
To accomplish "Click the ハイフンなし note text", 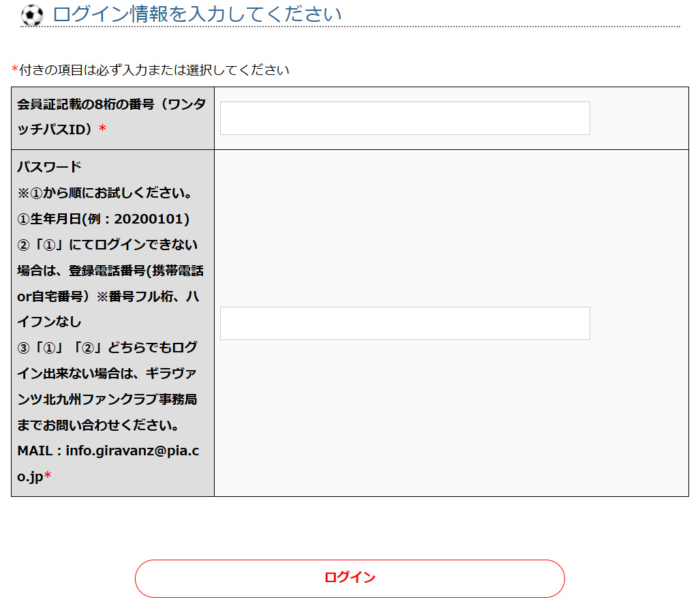I will click(49, 322).
